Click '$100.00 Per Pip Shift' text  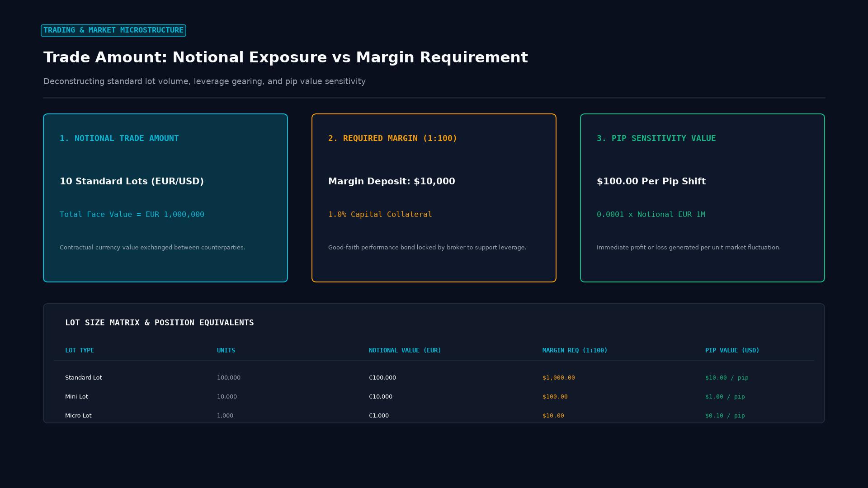click(651, 181)
